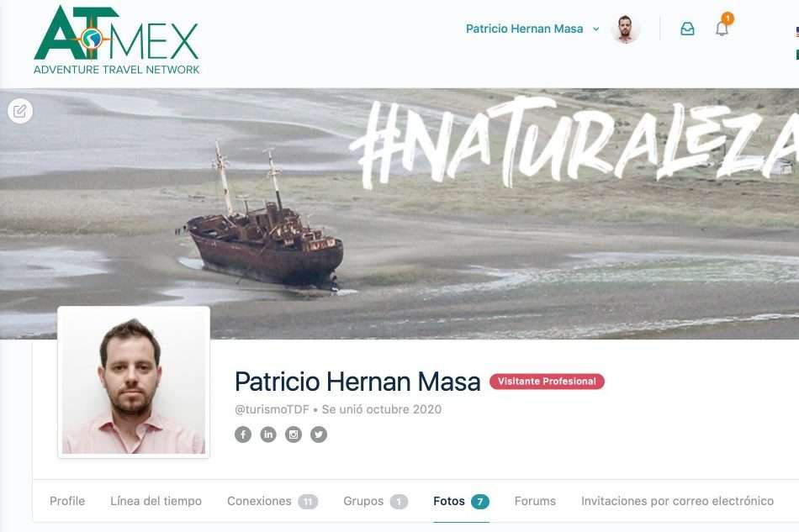Open the Forums tab
799x532 pixels.
[x=535, y=501]
